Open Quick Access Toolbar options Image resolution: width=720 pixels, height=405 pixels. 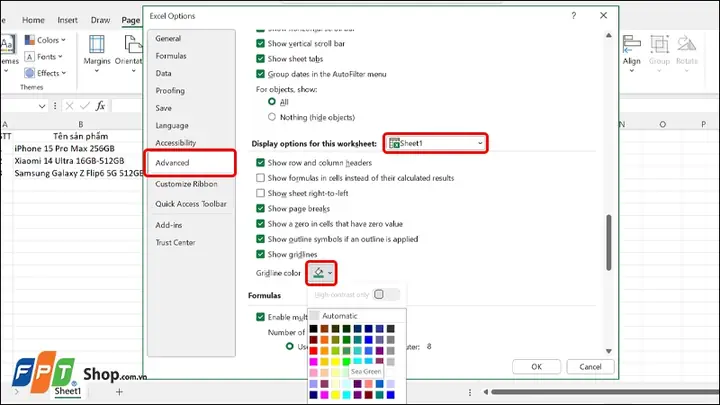(191, 204)
